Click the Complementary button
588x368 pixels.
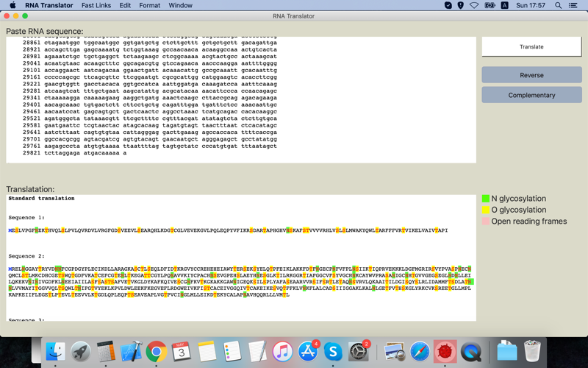click(x=531, y=95)
